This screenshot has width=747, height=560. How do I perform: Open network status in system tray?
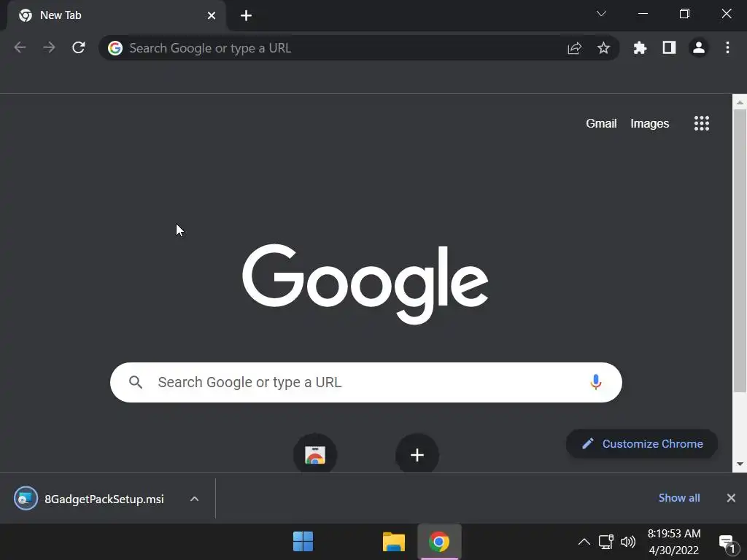click(x=606, y=542)
